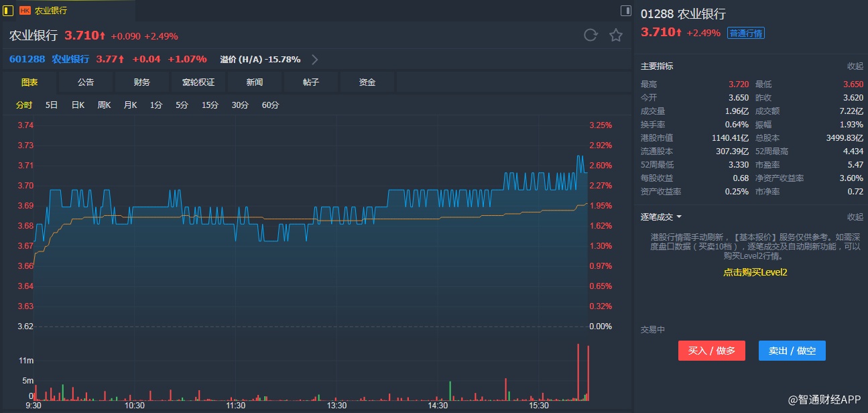Expand the A-share 601288 quote arrow
868x413 pixels.
click(315, 60)
